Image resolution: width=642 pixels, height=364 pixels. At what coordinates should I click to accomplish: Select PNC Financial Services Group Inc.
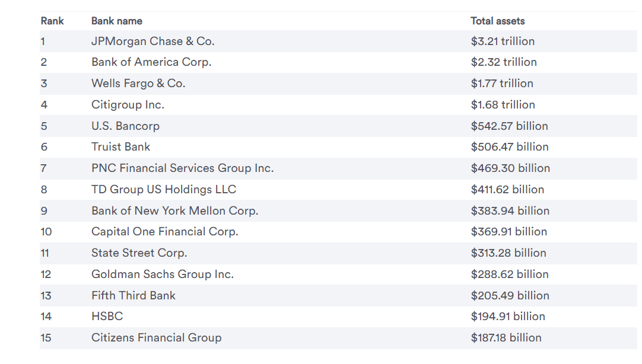click(182, 168)
